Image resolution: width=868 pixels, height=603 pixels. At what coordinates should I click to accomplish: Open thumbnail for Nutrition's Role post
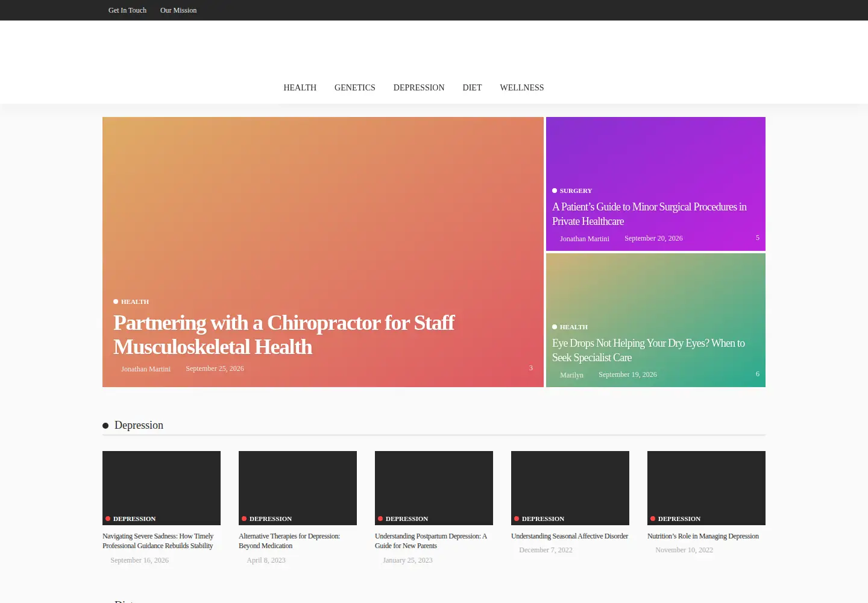pyautogui.click(x=706, y=488)
